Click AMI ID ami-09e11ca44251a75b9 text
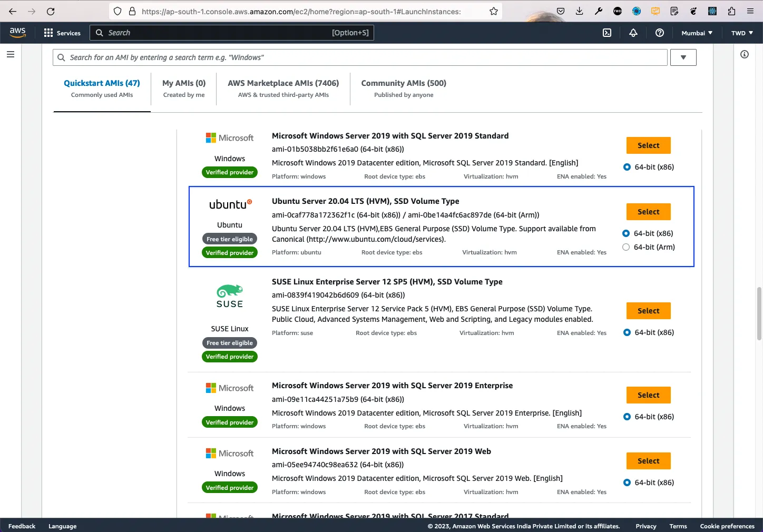Viewport: 763px width, 532px height. (x=315, y=399)
